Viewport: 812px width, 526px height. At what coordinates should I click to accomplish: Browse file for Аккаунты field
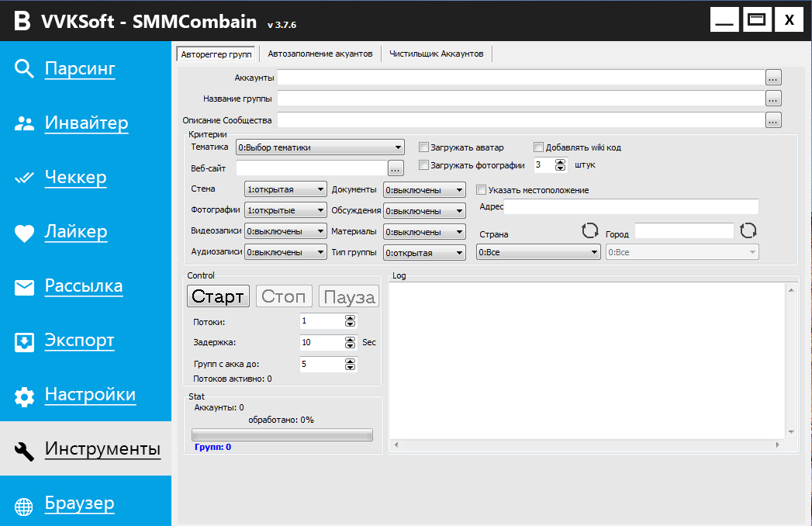click(x=773, y=78)
